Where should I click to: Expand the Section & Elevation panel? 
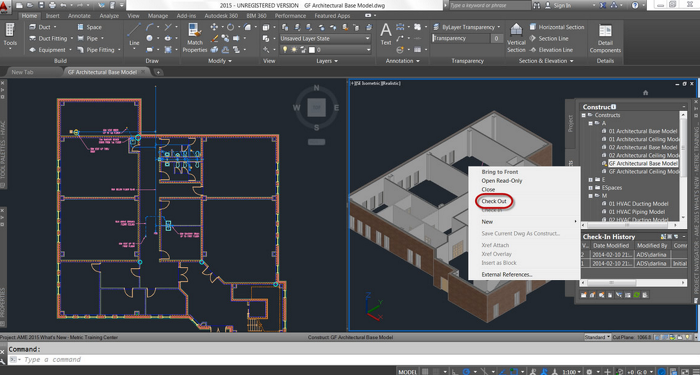click(x=546, y=61)
